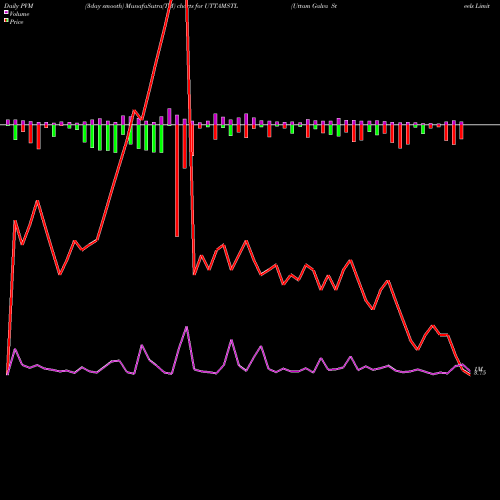Click the purple Volume legend swatch
This screenshot has height=500, width=500.
(6, 12)
